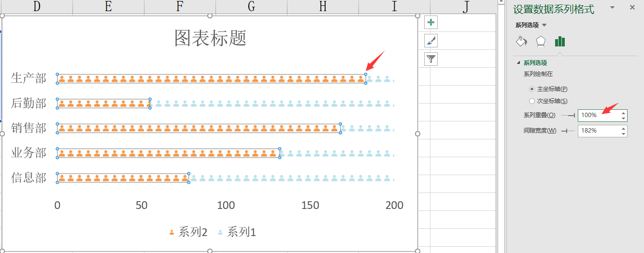Collapse the 系列选项 section triangle
This screenshot has width=644, height=253.
519,63
